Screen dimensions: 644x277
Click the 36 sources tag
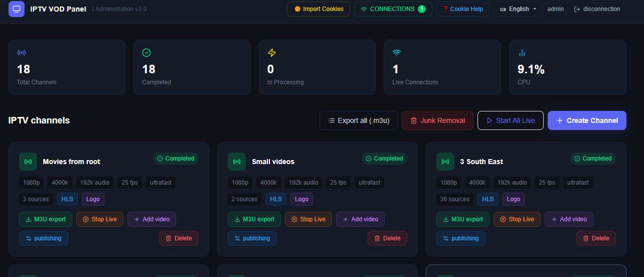point(455,199)
